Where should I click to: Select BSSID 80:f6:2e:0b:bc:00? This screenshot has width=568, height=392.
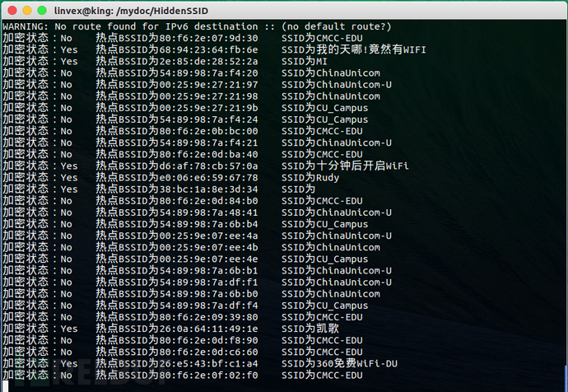tap(208, 131)
